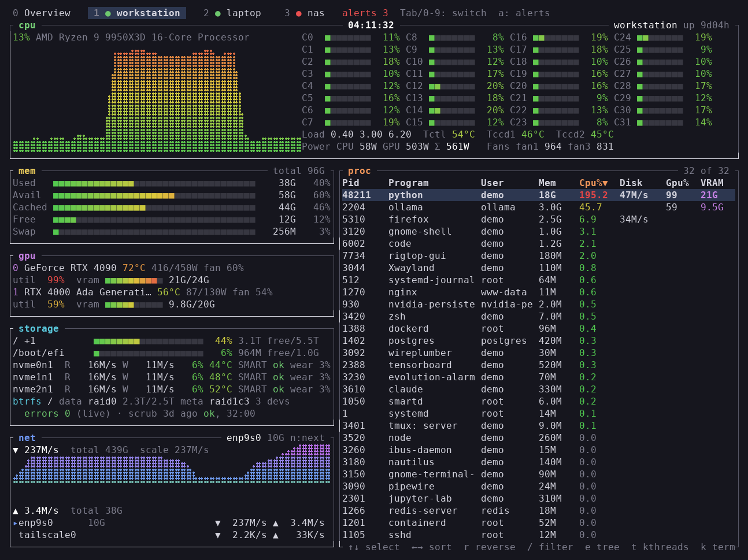The image size is (748, 560).
Task: Sort processes by the Pid column
Action: point(351,183)
